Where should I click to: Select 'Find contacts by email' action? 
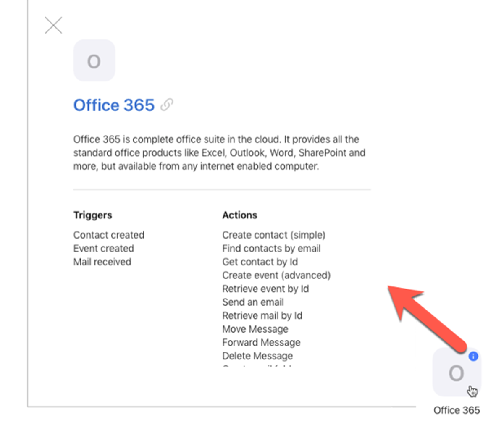tap(271, 248)
